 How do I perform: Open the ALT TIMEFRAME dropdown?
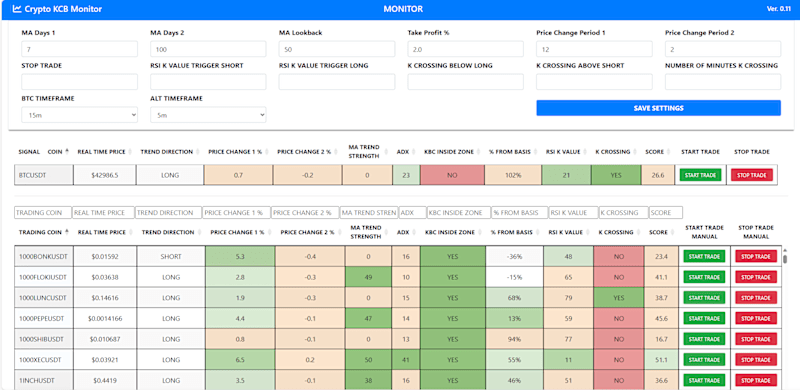tap(208, 115)
